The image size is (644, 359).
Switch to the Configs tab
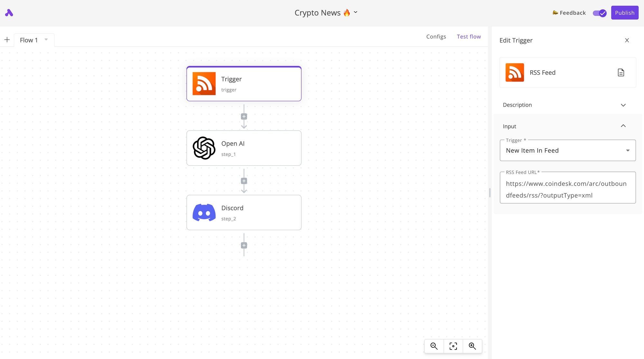[x=436, y=36]
